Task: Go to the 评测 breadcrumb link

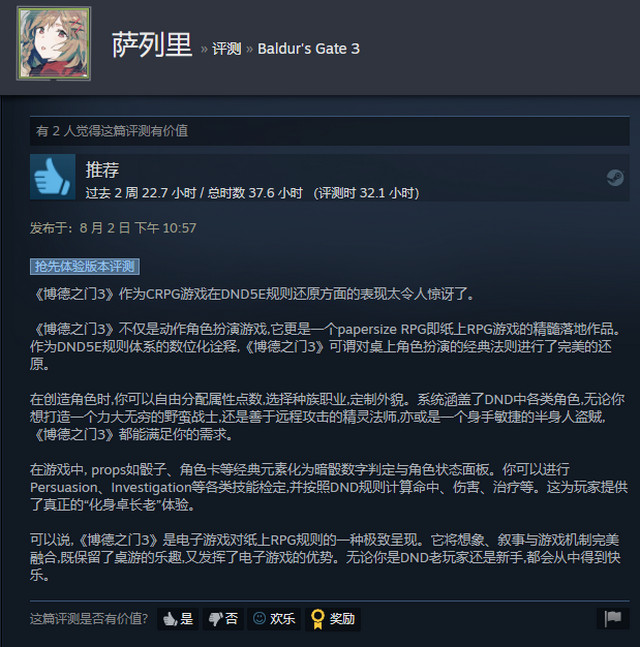Action: point(227,49)
